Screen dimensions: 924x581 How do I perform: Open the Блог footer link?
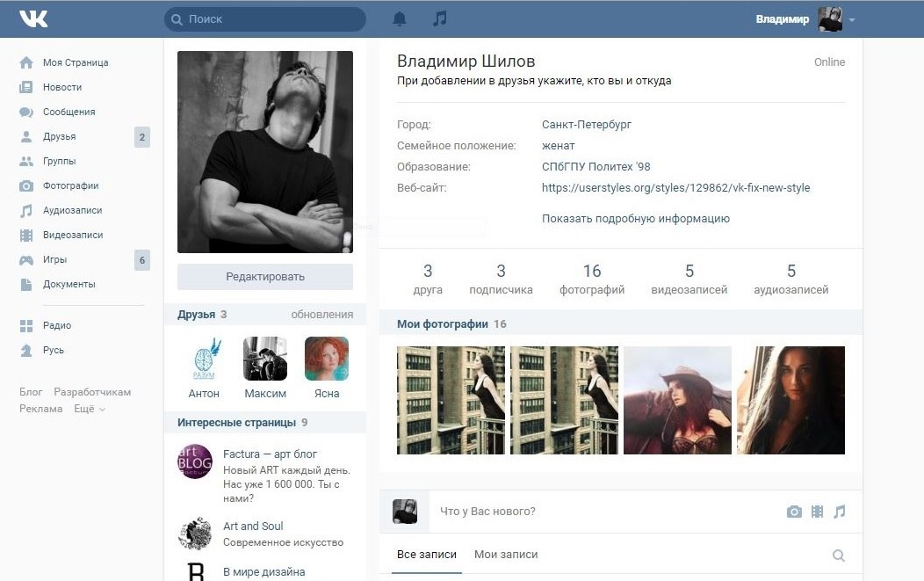pos(31,392)
